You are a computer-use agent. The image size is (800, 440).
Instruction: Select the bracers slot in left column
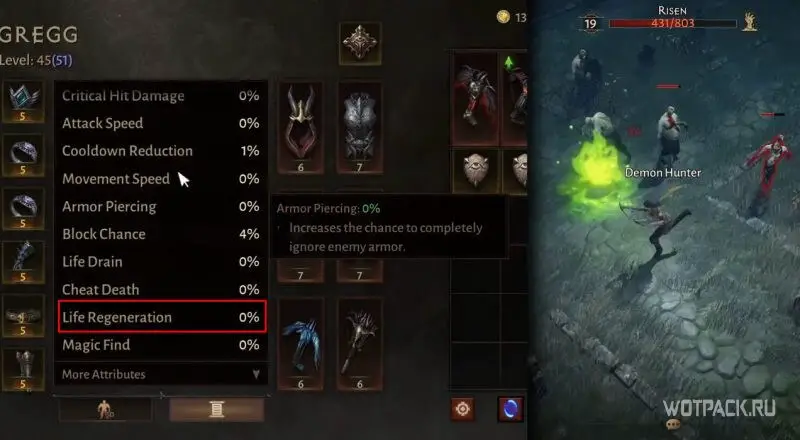tap(23, 262)
